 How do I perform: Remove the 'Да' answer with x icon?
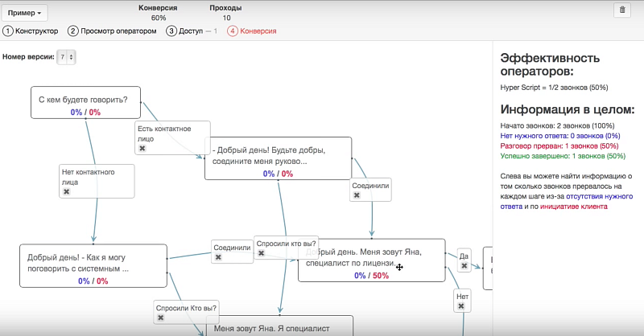click(x=464, y=266)
